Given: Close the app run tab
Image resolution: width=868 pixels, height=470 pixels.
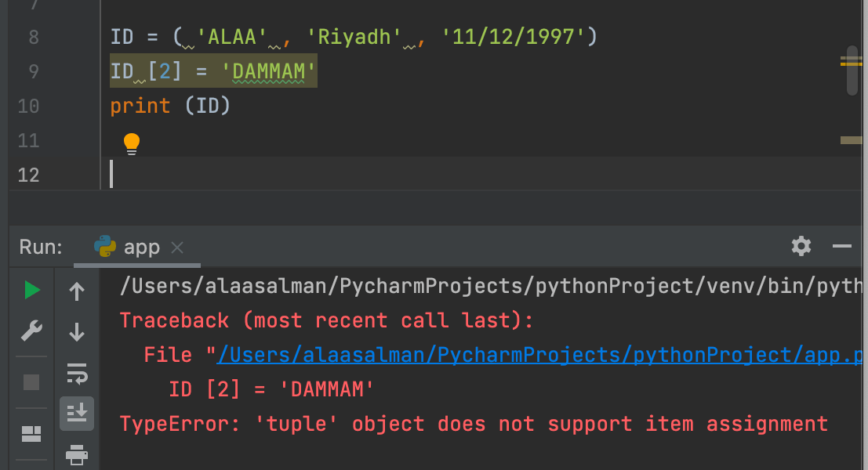Looking at the screenshot, I should pos(177,248).
